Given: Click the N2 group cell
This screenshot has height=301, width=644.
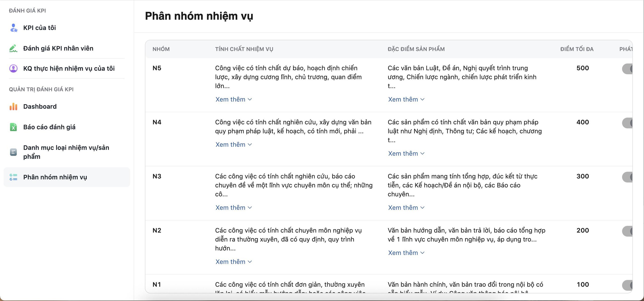Looking at the screenshot, I should pyautogui.click(x=157, y=230).
